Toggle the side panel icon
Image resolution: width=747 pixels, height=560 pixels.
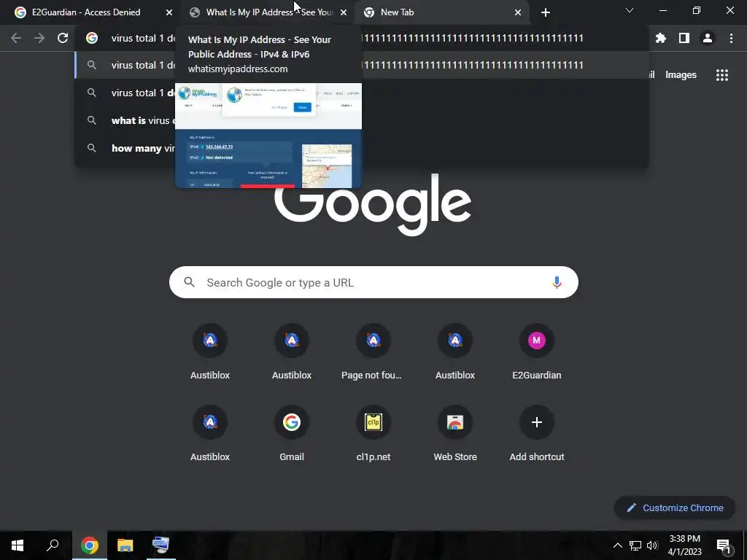(x=684, y=38)
